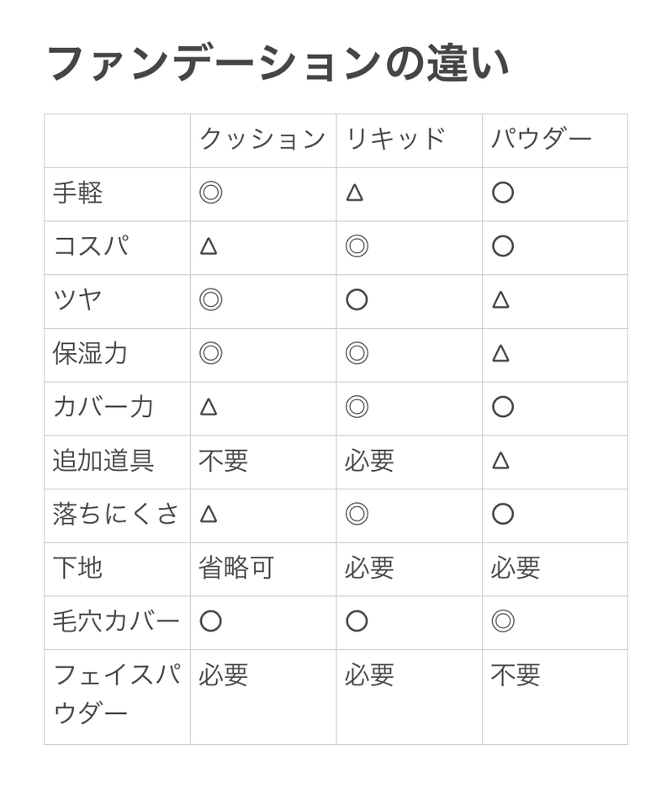The width and height of the screenshot is (672, 793).
Task: Click the double circle in クッション 手軽 cell
Action: [x=210, y=193]
